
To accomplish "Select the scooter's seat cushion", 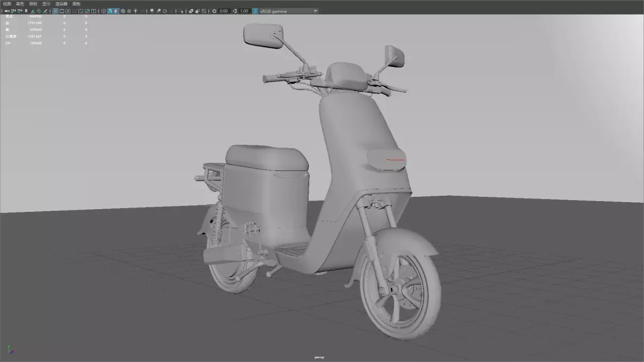I will pyautogui.click(x=267, y=157).
